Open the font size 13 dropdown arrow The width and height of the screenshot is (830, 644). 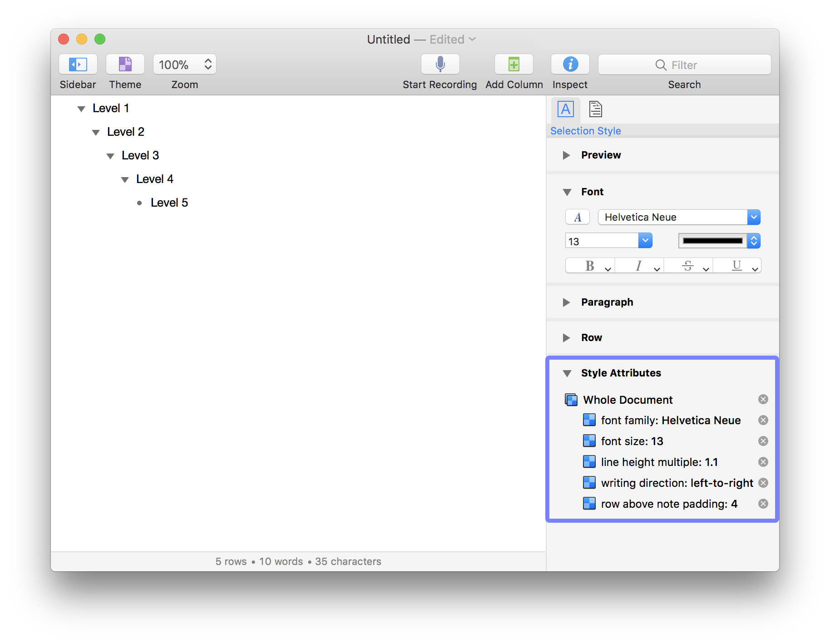645,241
